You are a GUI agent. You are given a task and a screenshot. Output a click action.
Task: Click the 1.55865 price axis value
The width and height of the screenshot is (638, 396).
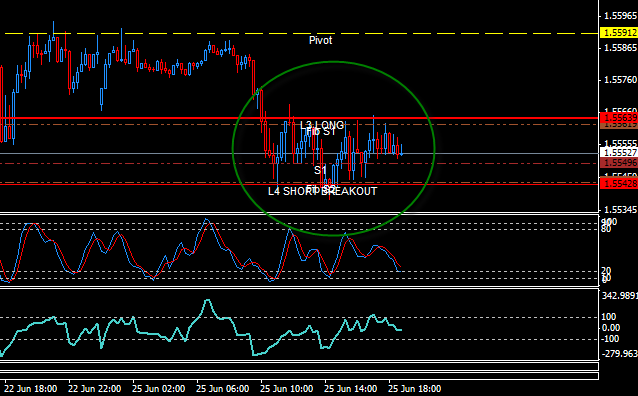coord(621,48)
